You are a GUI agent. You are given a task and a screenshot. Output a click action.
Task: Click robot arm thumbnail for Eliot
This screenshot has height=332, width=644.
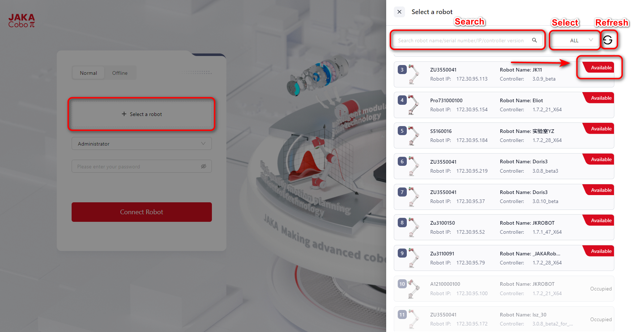[x=413, y=105]
